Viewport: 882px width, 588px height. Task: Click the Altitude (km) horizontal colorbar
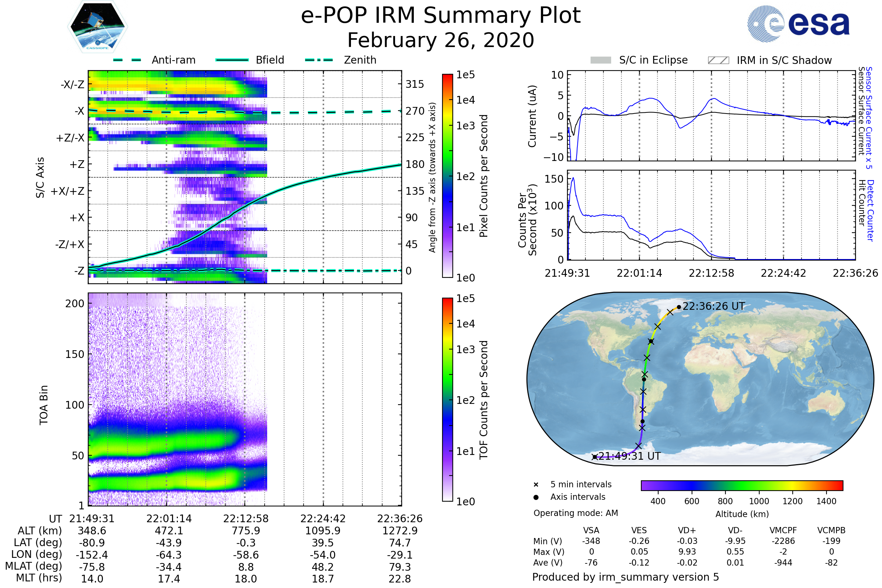click(x=742, y=485)
